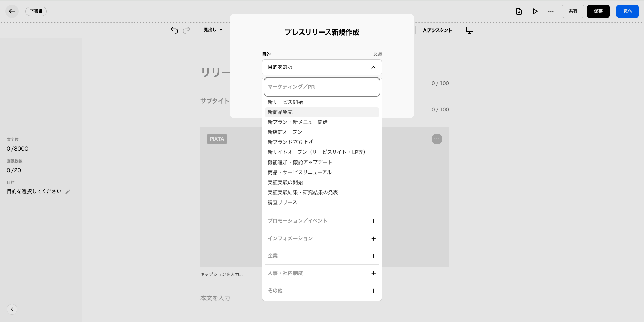
Task: Select 調査リリース option
Action: coord(322,202)
